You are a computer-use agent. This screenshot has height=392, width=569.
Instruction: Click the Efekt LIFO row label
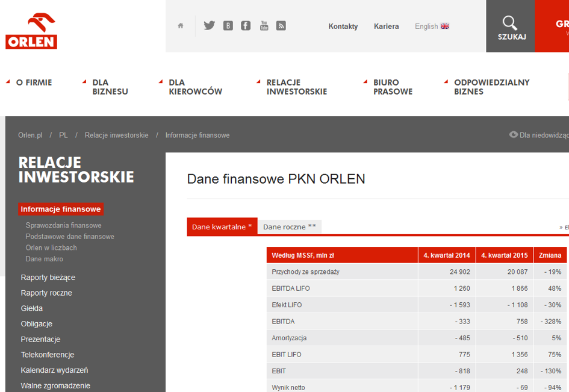(287, 305)
